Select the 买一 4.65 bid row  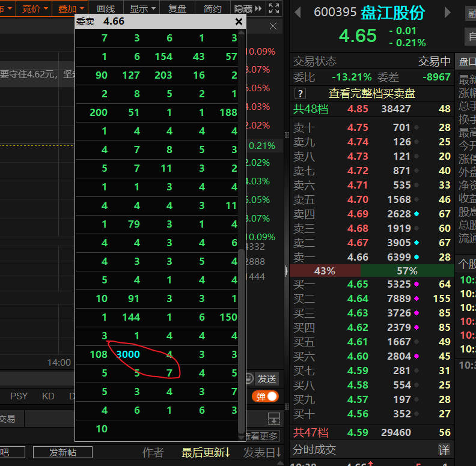372,284
